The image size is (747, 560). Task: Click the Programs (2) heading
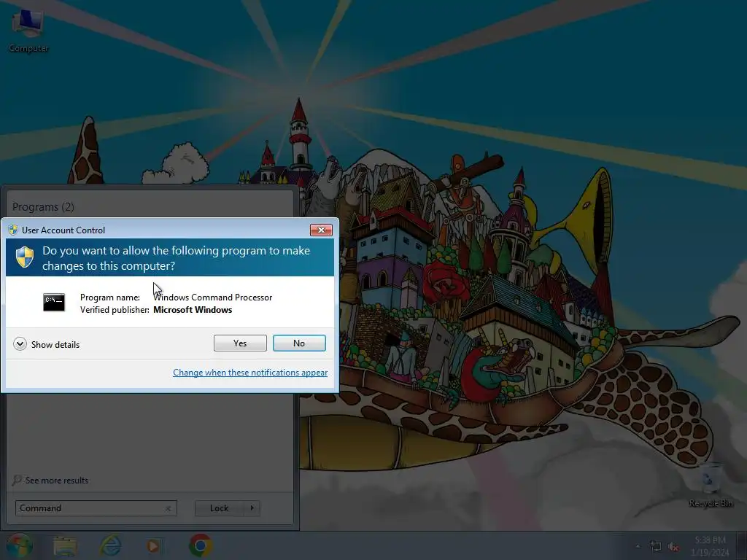(x=43, y=206)
